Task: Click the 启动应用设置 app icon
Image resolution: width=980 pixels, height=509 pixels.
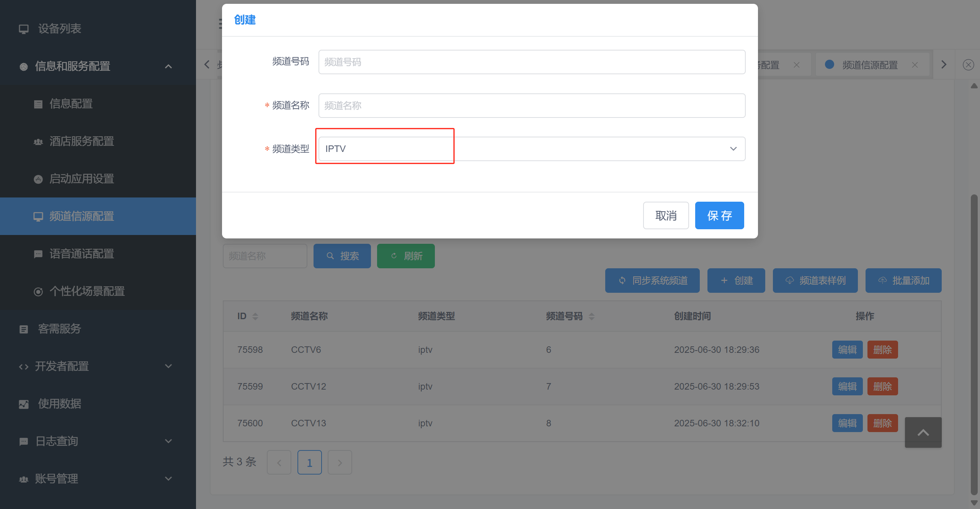Action: pyautogui.click(x=38, y=179)
